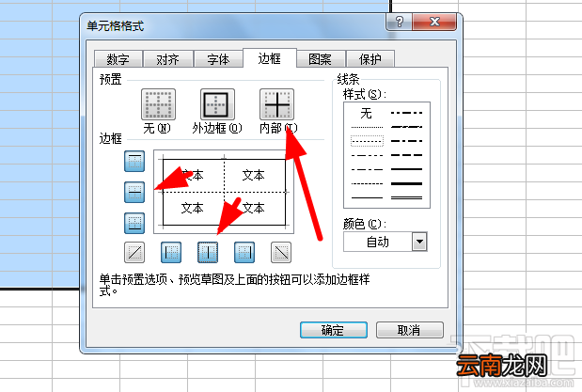Toggle the inside horizontal border button
Screen dimensions: 582x392
134,193
